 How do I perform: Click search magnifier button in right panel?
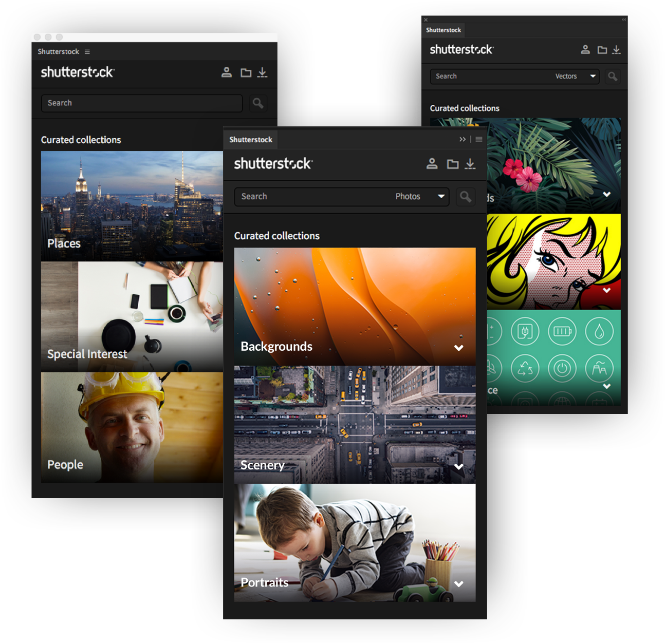point(613,77)
